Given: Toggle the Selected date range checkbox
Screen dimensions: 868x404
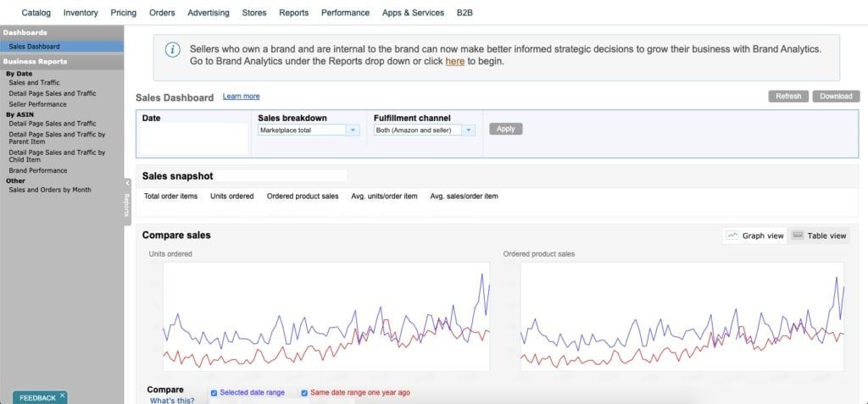Looking at the screenshot, I should [x=214, y=393].
